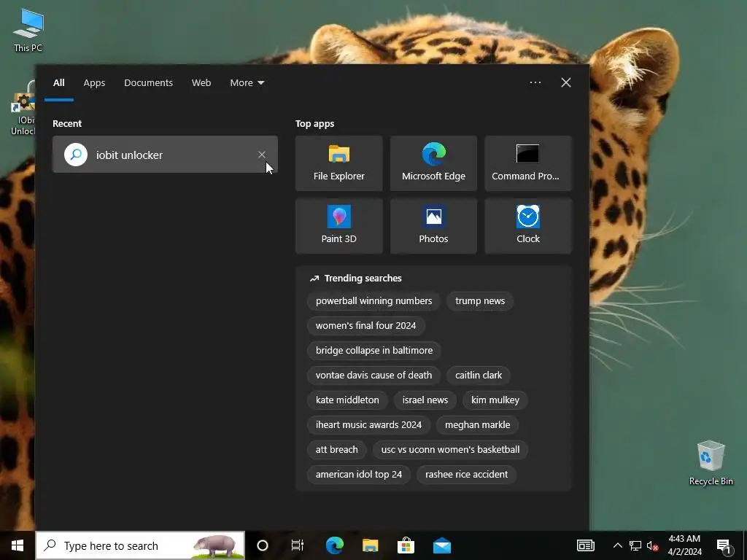Search american idol top 24
Screen dimensions: 747x560
coord(359,474)
